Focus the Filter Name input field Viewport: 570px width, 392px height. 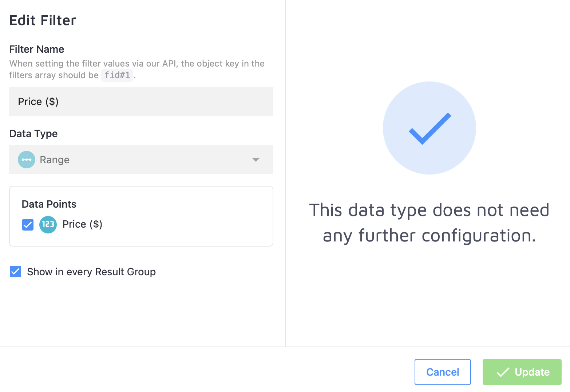pos(141,101)
